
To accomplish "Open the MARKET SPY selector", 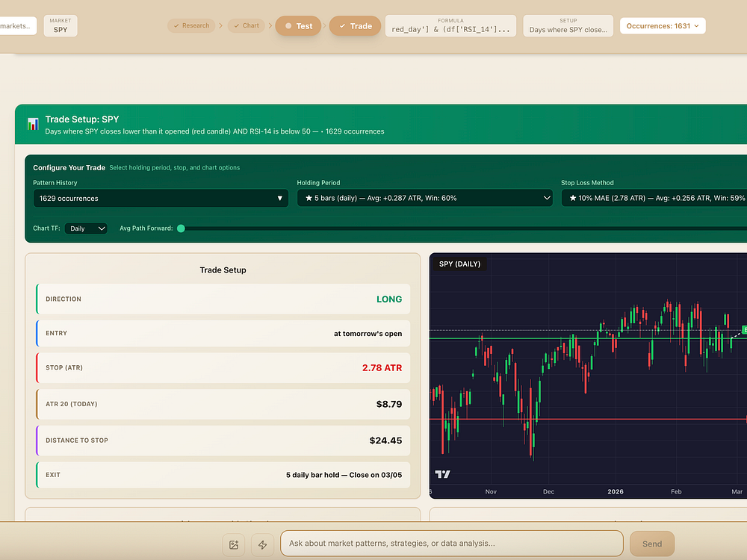I will [x=61, y=25].
